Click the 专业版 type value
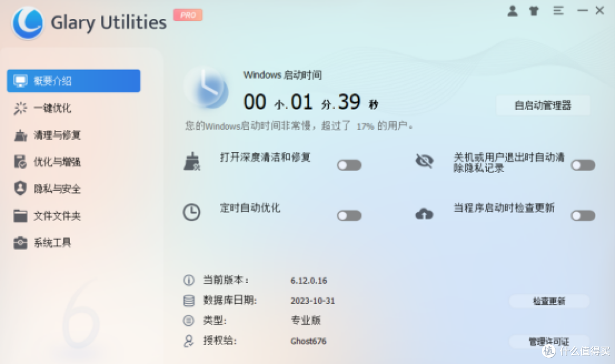 [x=306, y=321]
